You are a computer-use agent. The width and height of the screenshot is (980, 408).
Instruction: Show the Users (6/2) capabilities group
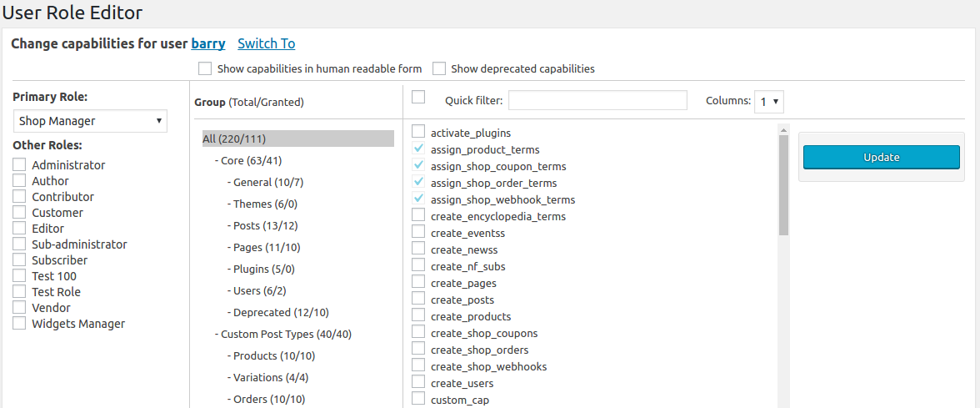click(x=259, y=290)
